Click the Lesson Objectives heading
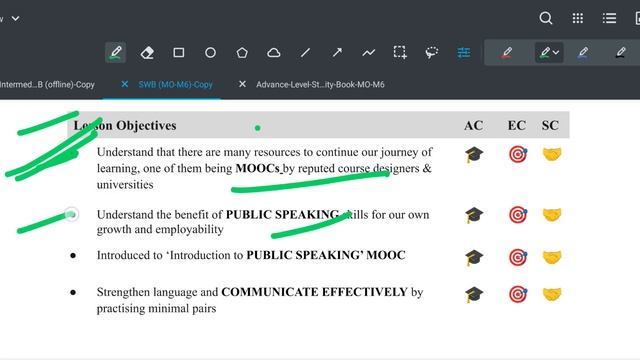640x360 pixels. [x=125, y=125]
